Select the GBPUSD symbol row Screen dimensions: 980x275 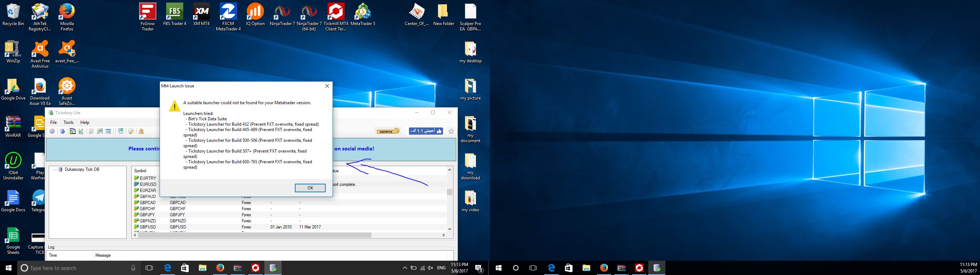pos(147,227)
